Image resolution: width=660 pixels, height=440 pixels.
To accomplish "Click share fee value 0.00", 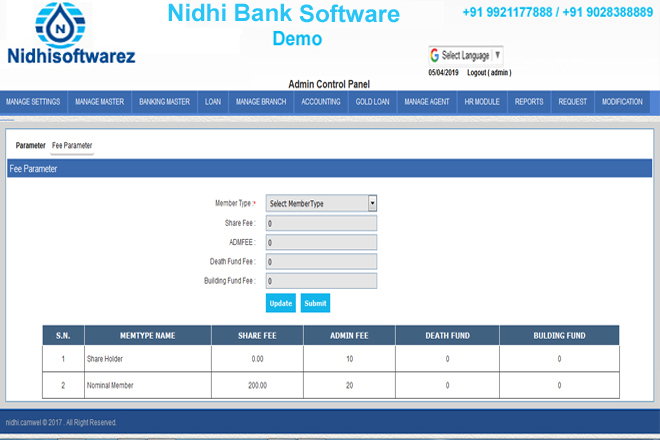I will (257, 359).
